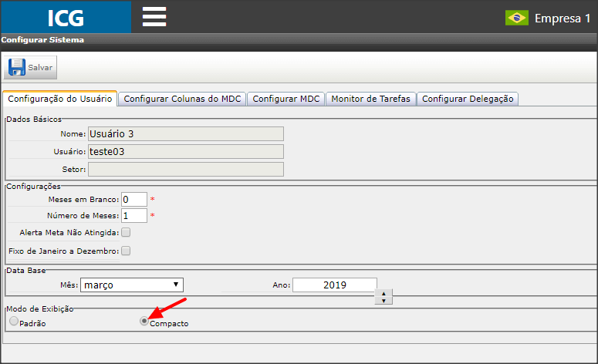Click the Meses em Branco field

coord(134,199)
